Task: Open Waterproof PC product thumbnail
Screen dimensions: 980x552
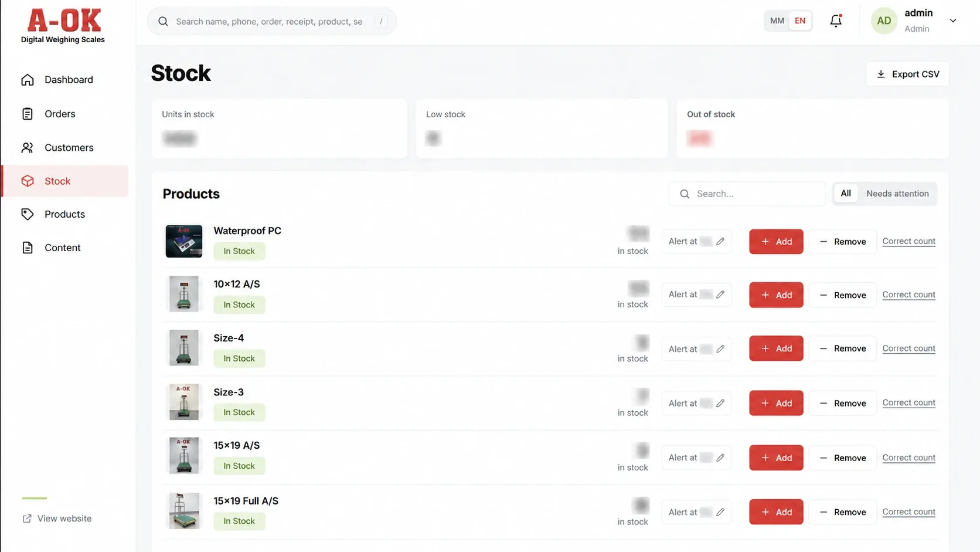Action: pyautogui.click(x=184, y=241)
